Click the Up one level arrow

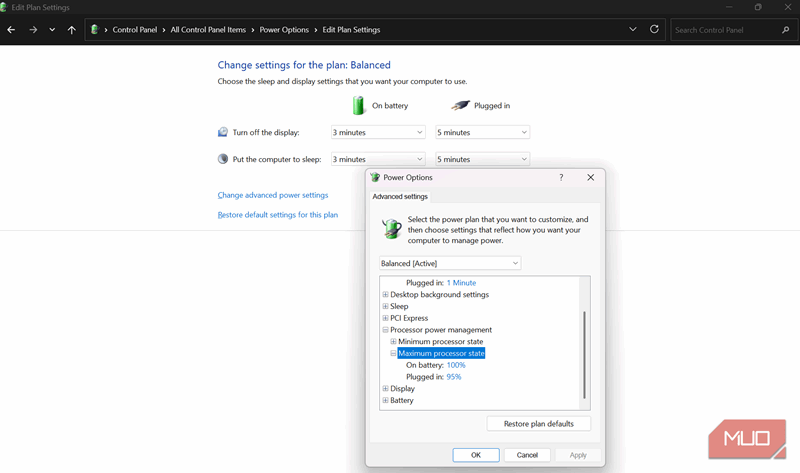(71, 30)
